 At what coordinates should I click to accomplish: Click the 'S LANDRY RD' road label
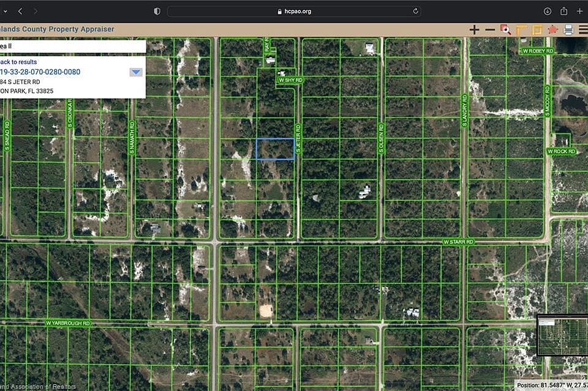coord(465,111)
